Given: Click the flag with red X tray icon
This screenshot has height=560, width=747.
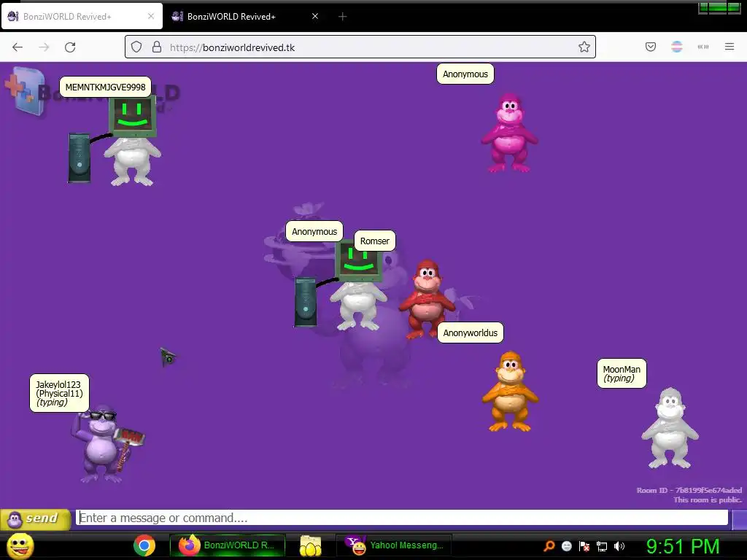Looking at the screenshot, I should point(584,546).
